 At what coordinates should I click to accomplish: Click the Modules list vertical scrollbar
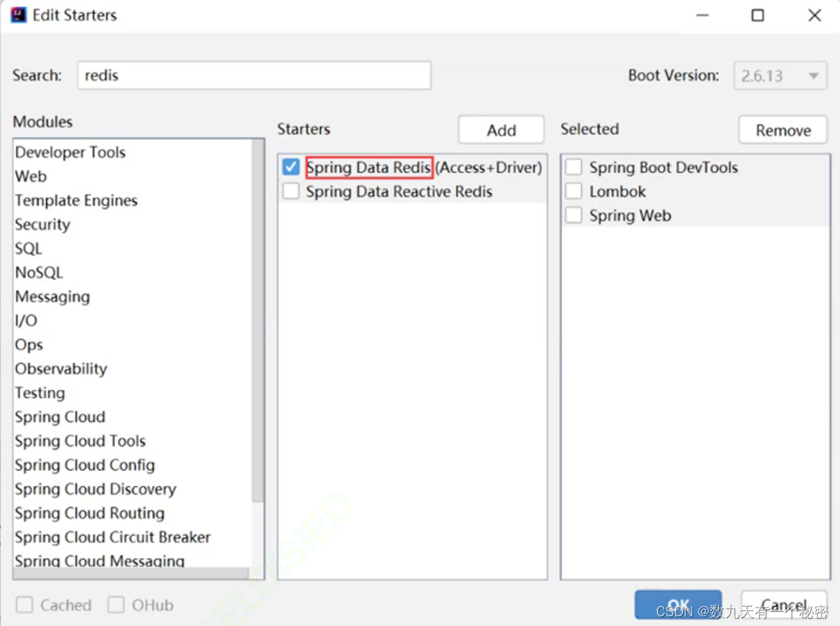(x=258, y=322)
